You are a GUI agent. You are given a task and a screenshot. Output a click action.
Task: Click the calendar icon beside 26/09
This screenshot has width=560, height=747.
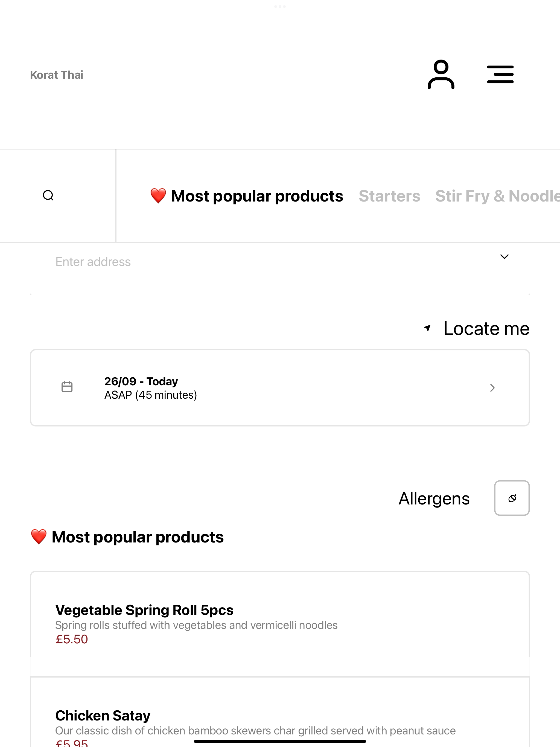point(67,387)
